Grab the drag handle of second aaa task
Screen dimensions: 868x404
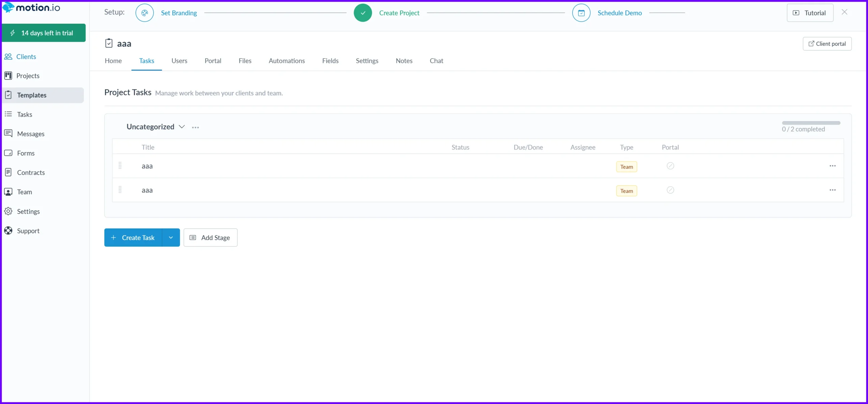[x=120, y=190]
